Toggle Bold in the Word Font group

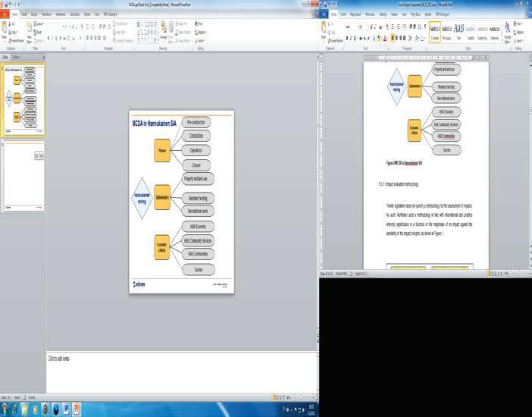(x=347, y=38)
